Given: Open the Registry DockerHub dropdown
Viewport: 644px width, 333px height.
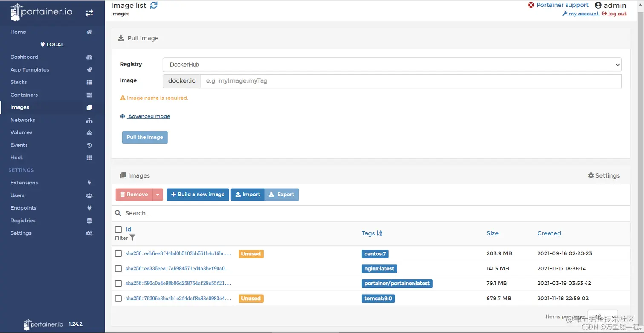Looking at the screenshot, I should (x=392, y=65).
